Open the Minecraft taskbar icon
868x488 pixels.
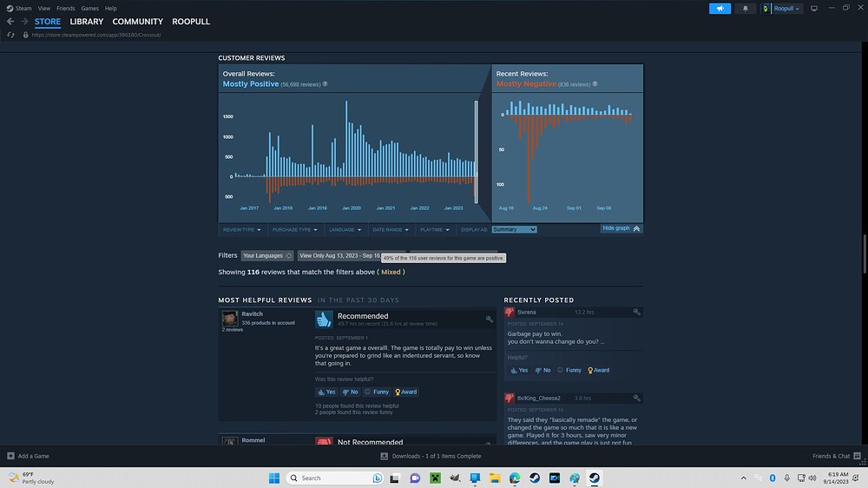435,478
